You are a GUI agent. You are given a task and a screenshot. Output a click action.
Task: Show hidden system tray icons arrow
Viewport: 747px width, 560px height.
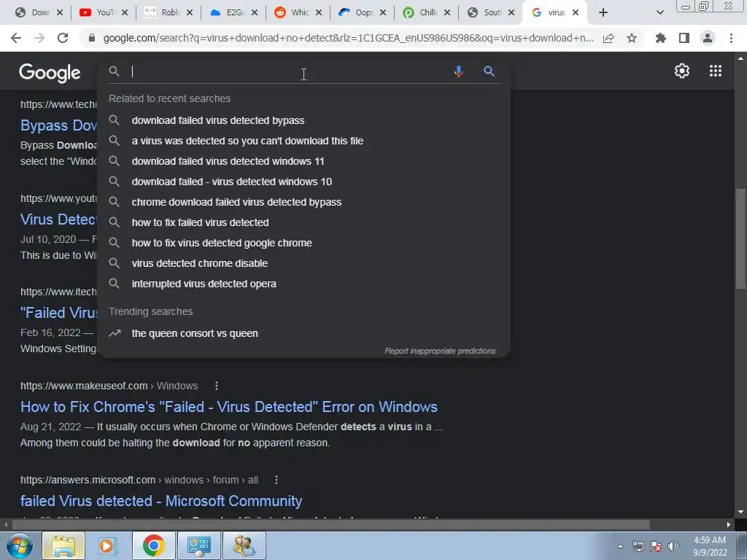tap(620, 546)
